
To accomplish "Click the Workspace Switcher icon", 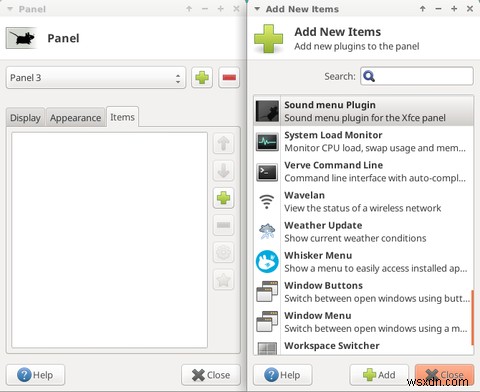I will tap(267, 348).
